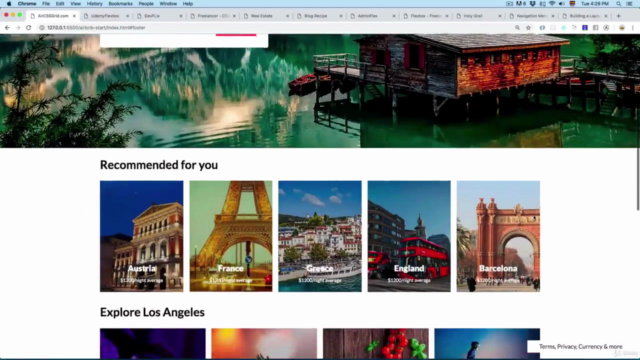Click the zoom magnifier icon in the address bar
Image resolution: width=640 pixels, height=360 pixels.
pos(518,28)
